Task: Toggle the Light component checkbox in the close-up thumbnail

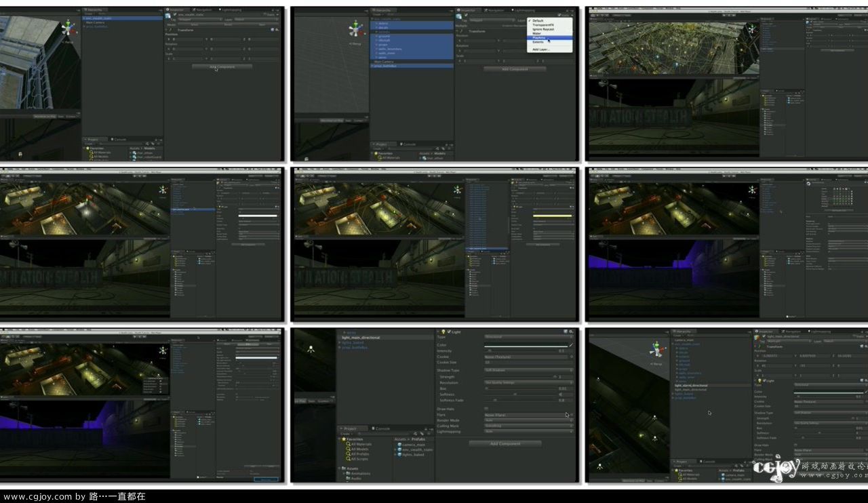Action: pos(449,331)
